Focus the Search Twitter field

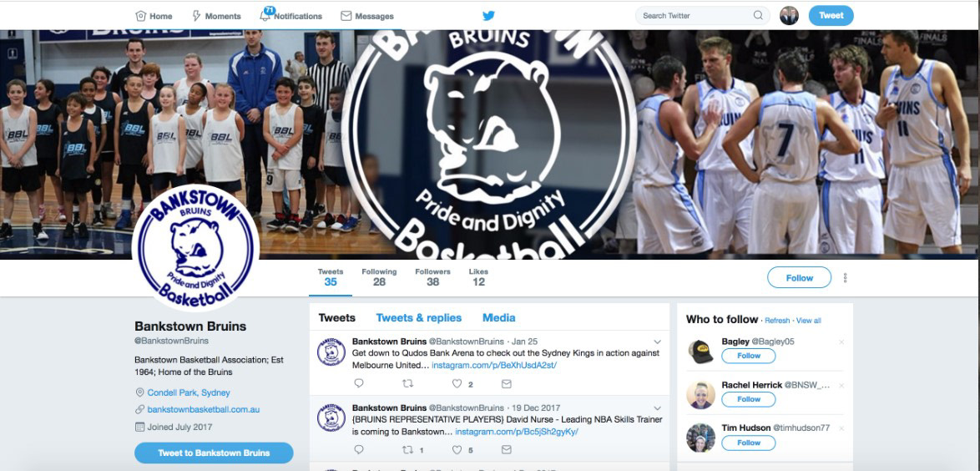[x=703, y=16]
